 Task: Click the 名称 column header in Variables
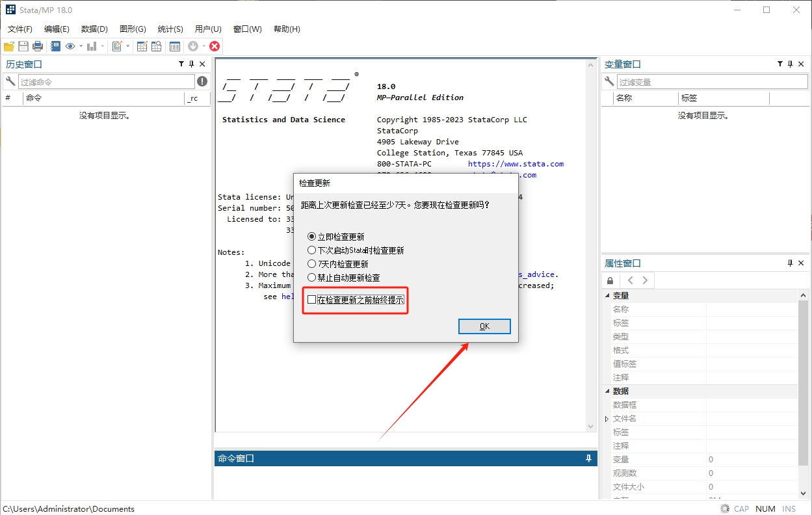pos(646,98)
